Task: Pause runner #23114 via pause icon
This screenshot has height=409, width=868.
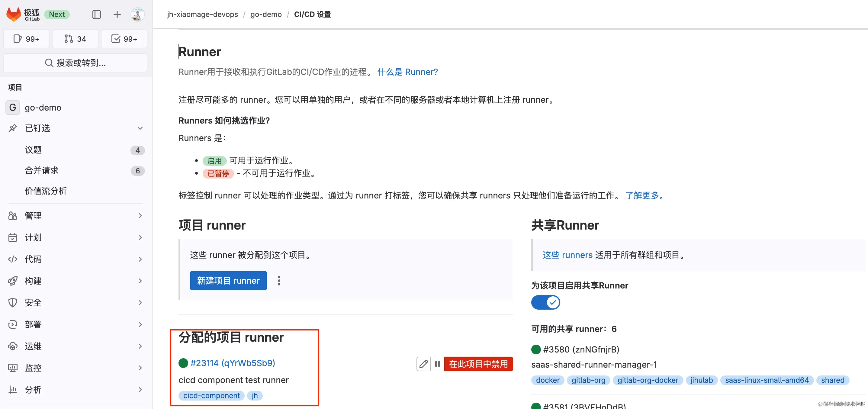Action: point(437,364)
